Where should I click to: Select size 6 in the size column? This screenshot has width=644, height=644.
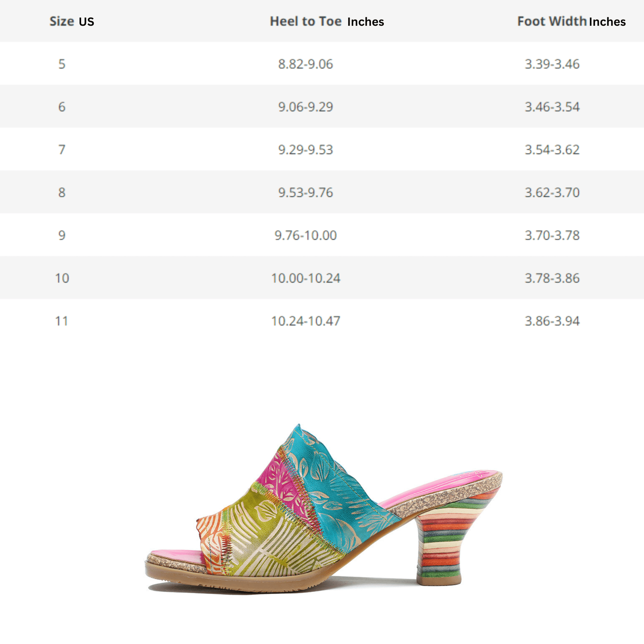[x=62, y=107]
